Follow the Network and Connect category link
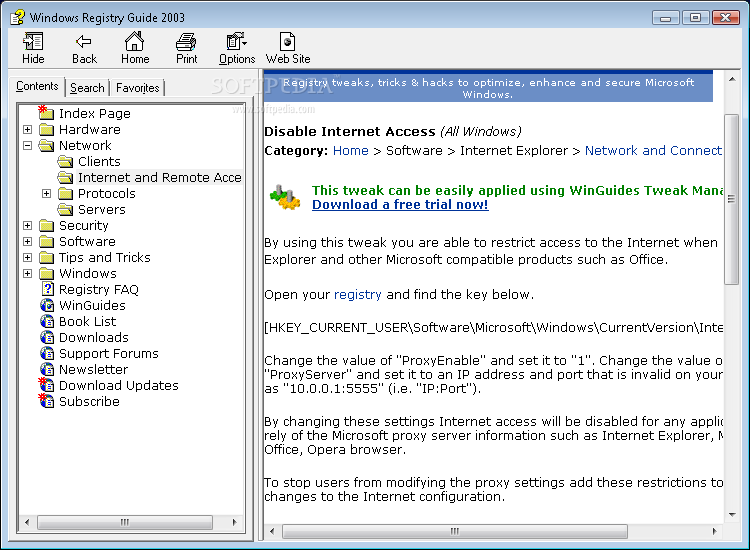750x550 pixels. [653, 151]
